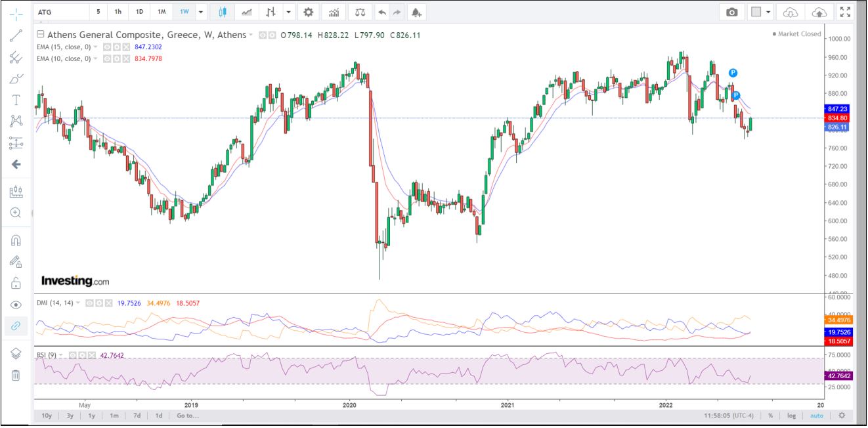Select the candlestick chart style icon
This screenshot has width=868, height=428.
[223, 12]
